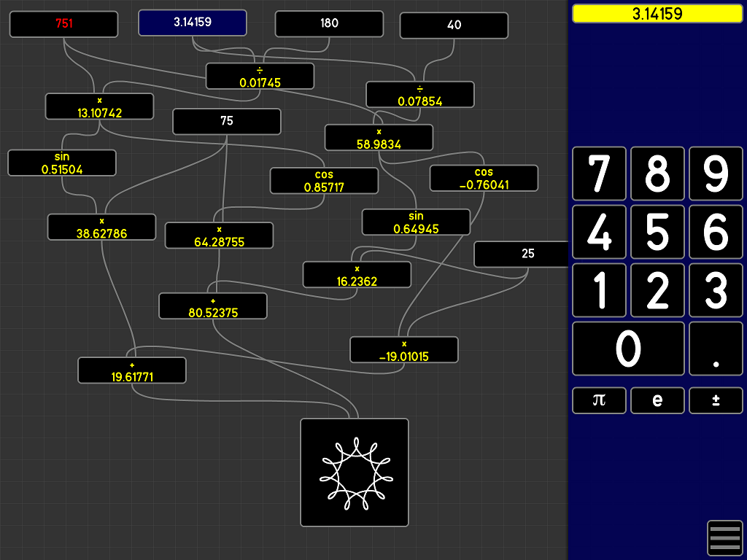Select the red 751 input node
This screenshot has height=560, width=747.
point(63,23)
